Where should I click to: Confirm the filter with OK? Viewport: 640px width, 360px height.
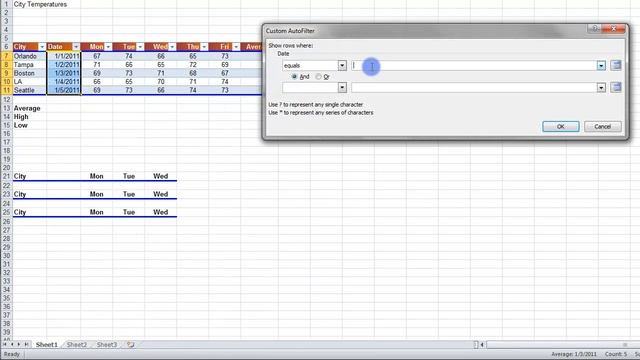click(x=560, y=127)
